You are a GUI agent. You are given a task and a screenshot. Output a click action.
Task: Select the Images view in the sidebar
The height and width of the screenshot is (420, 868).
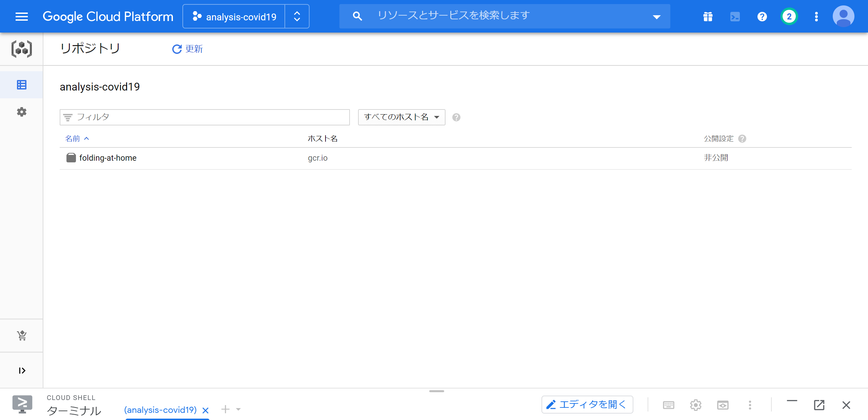[x=21, y=84]
